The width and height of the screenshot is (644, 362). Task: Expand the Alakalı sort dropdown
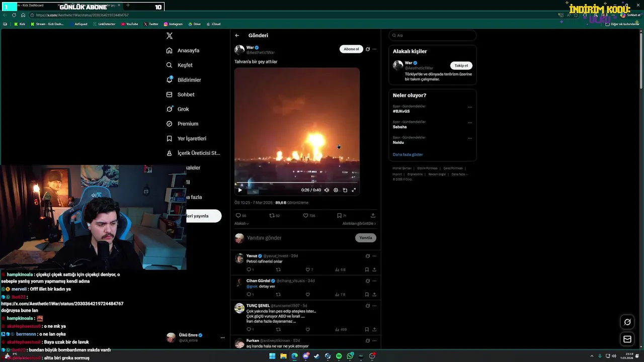point(242,224)
